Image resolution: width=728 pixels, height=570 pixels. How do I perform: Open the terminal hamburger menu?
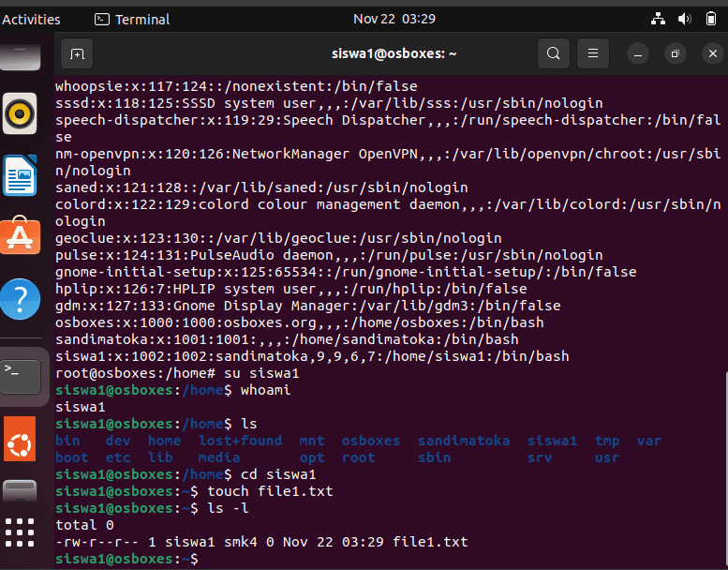[x=593, y=53]
